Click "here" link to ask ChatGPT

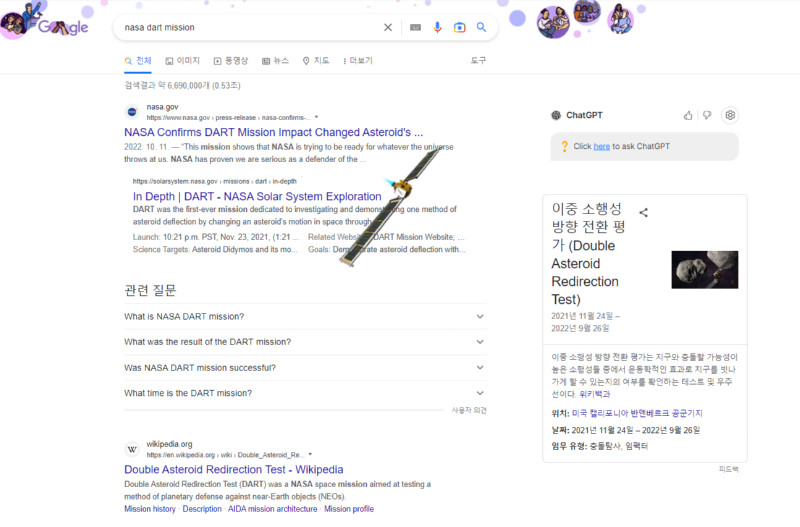[601, 147]
